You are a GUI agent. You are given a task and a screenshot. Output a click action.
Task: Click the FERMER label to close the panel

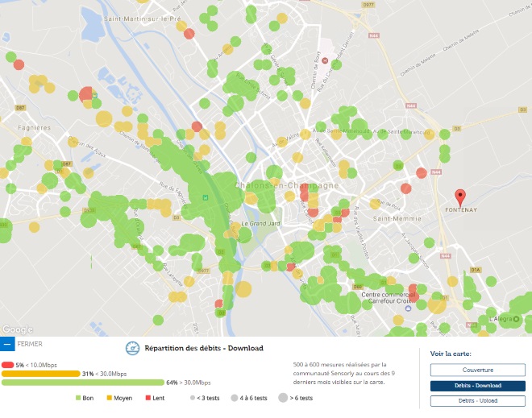tap(30, 344)
